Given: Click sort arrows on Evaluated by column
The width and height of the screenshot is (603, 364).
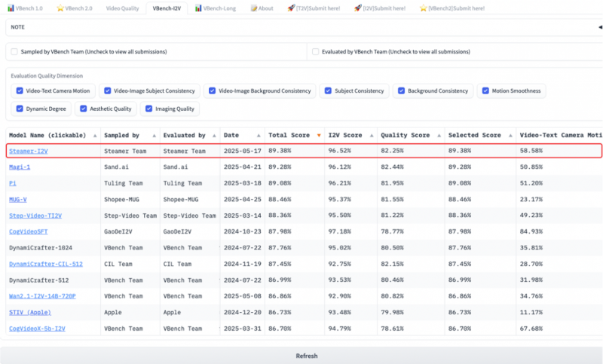Looking at the screenshot, I should (x=214, y=136).
